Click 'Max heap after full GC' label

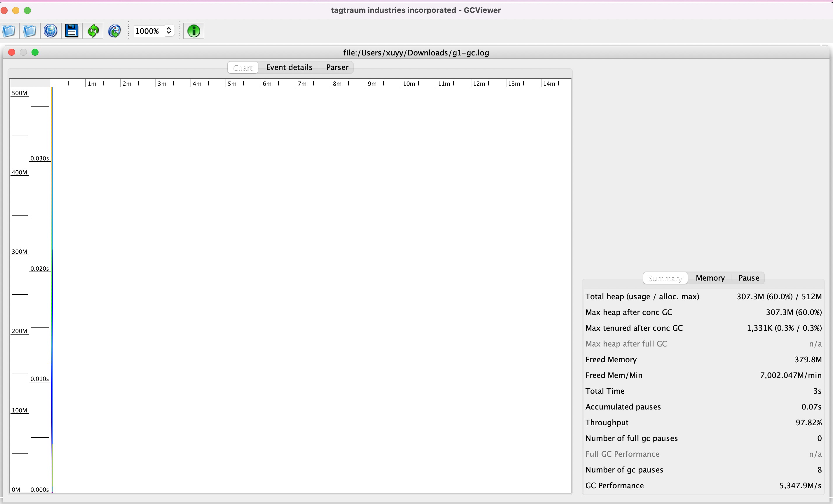click(626, 344)
